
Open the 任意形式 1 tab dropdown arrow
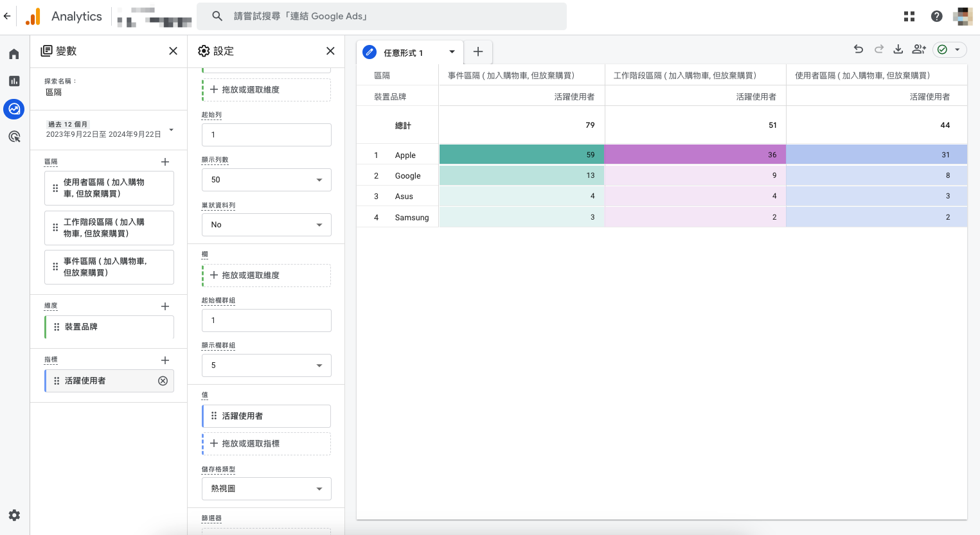[x=452, y=52]
